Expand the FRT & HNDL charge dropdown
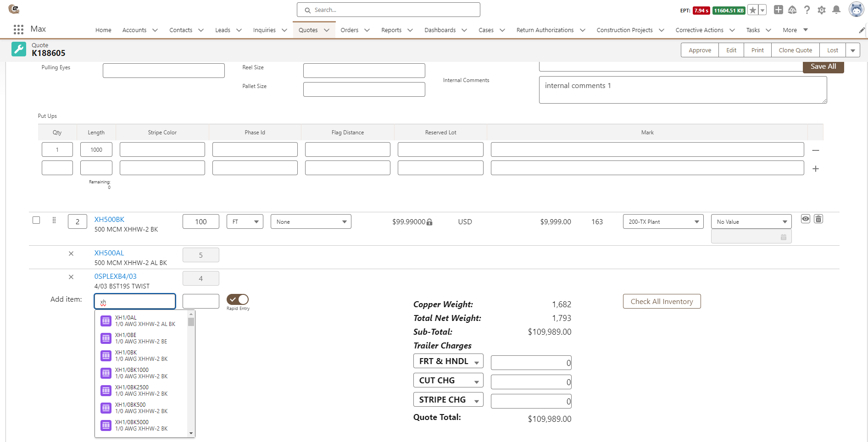 tap(448, 361)
